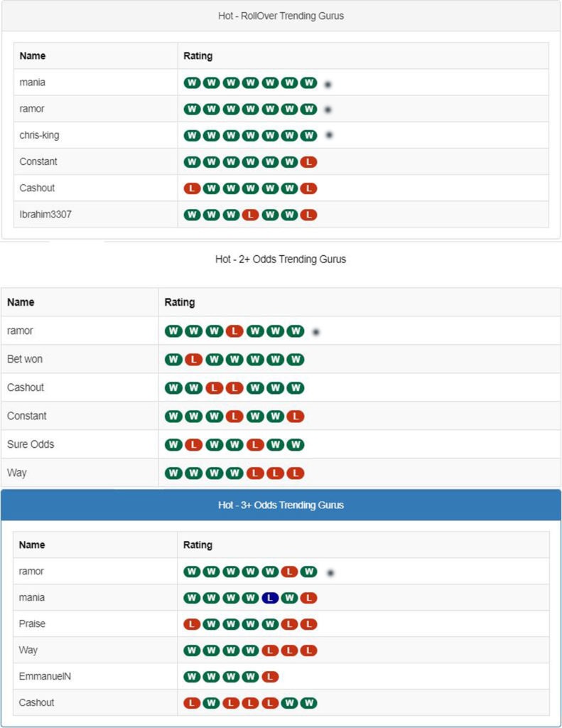Select the chris-king name
The image size is (562, 728).
point(40,136)
